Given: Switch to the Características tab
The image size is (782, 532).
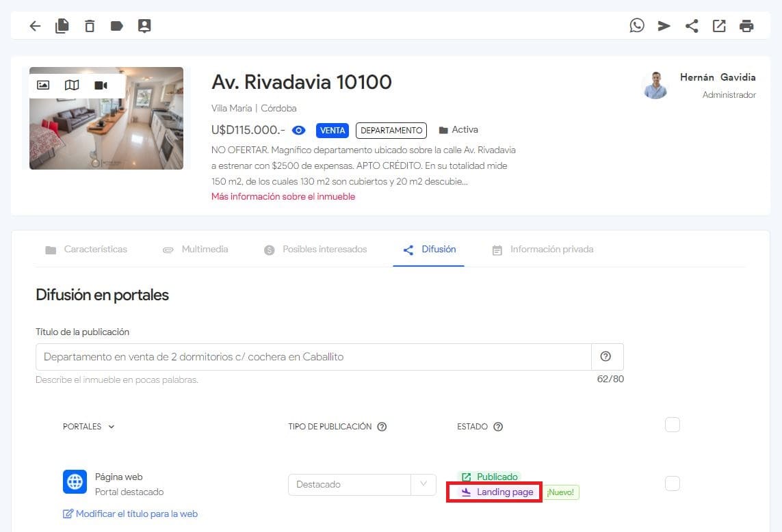Looking at the screenshot, I should [86, 250].
